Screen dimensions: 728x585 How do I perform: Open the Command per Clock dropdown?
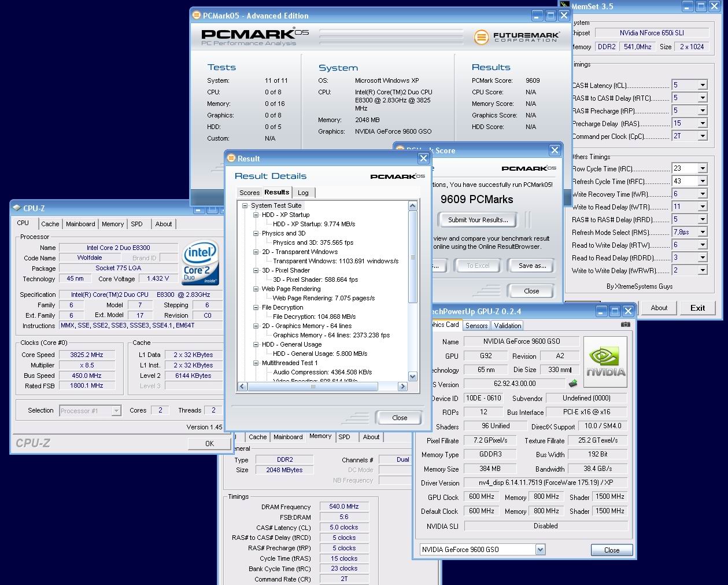pyautogui.click(x=703, y=136)
